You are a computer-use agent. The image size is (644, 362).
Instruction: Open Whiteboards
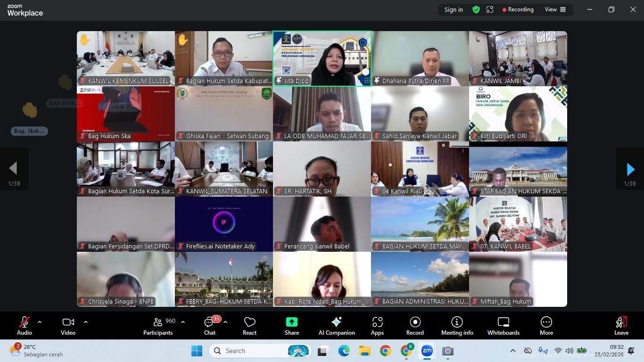(x=503, y=326)
